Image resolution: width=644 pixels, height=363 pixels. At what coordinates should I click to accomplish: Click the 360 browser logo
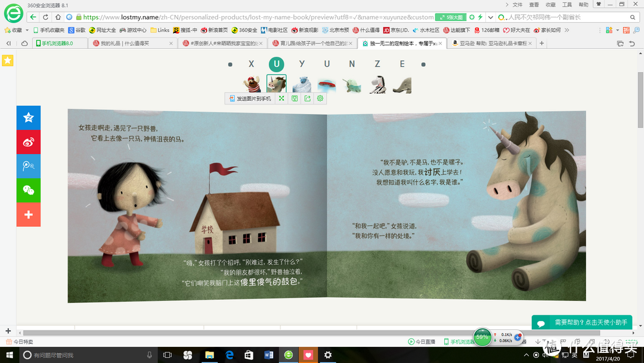(x=13, y=13)
